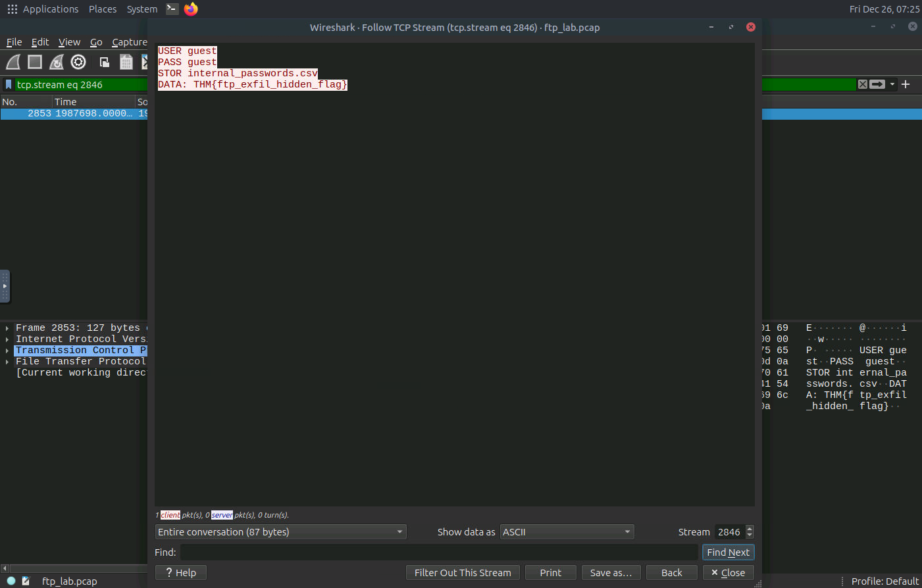This screenshot has width=922, height=588.
Task: Open the Edit menu
Action: [40, 42]
